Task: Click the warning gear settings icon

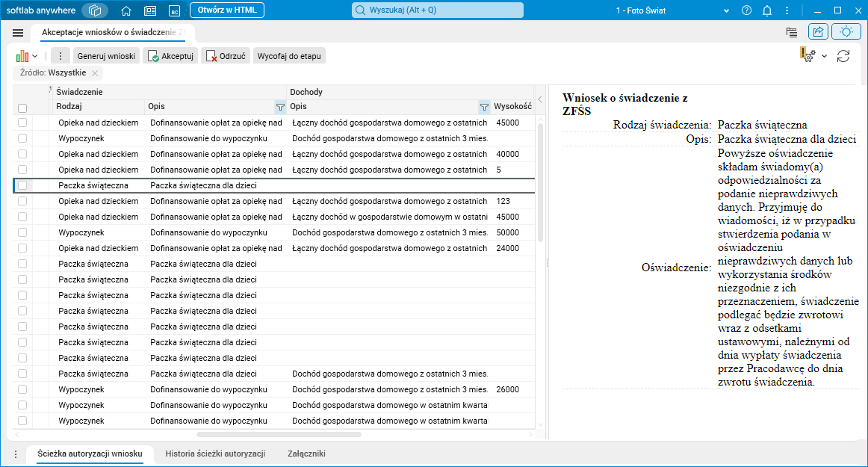Action: coord(807,55)
